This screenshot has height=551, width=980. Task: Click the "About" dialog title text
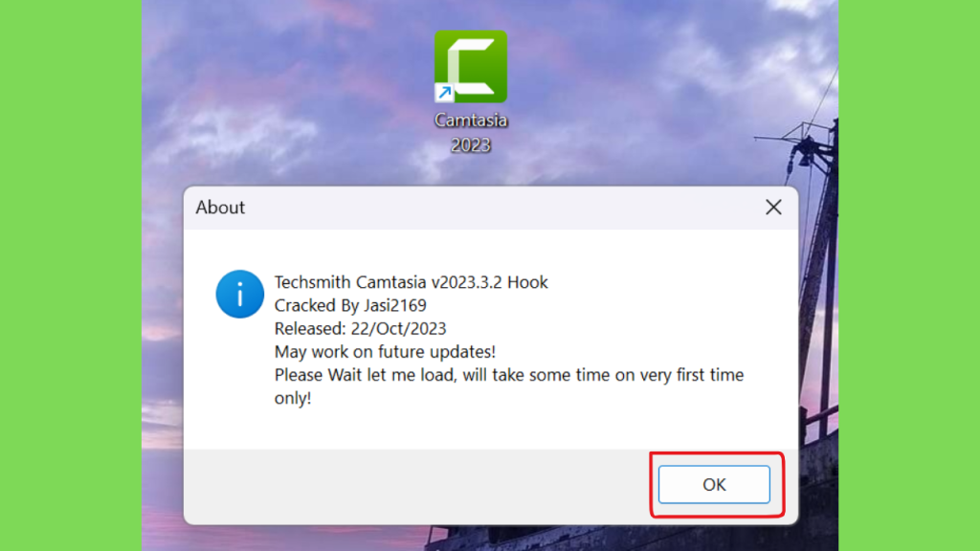point(220,208)
